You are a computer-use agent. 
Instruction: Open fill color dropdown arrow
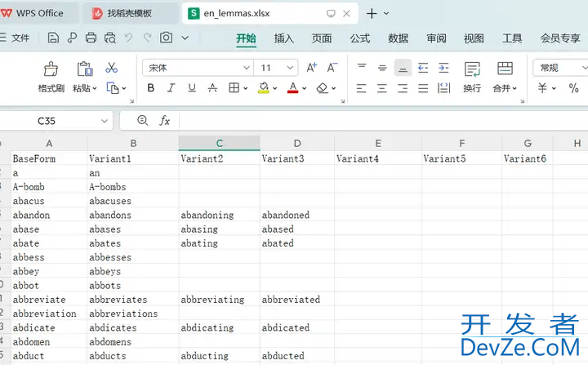(x=275, y=88)
